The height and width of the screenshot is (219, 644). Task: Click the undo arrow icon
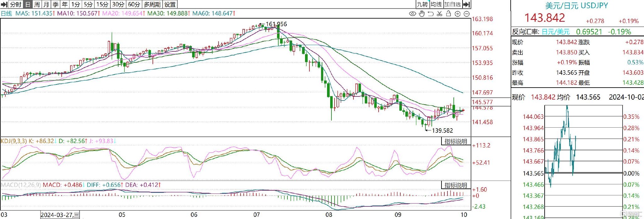click(430, 14)
